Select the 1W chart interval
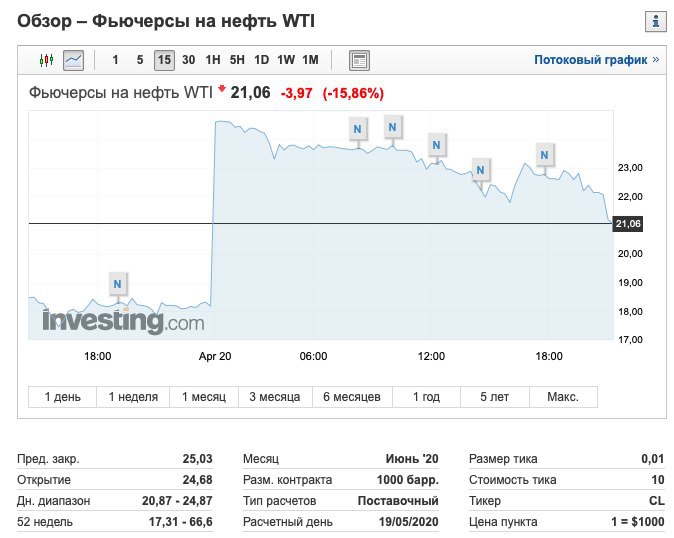 pyautogui.click(x=286, y=60)
